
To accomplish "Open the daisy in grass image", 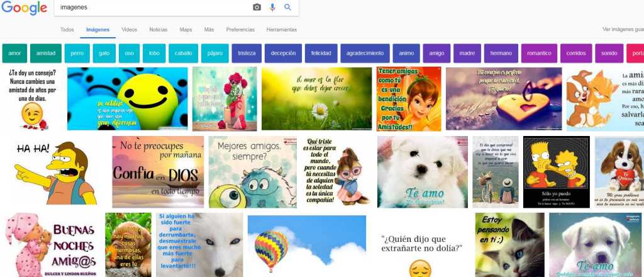I will pos(317,99).
